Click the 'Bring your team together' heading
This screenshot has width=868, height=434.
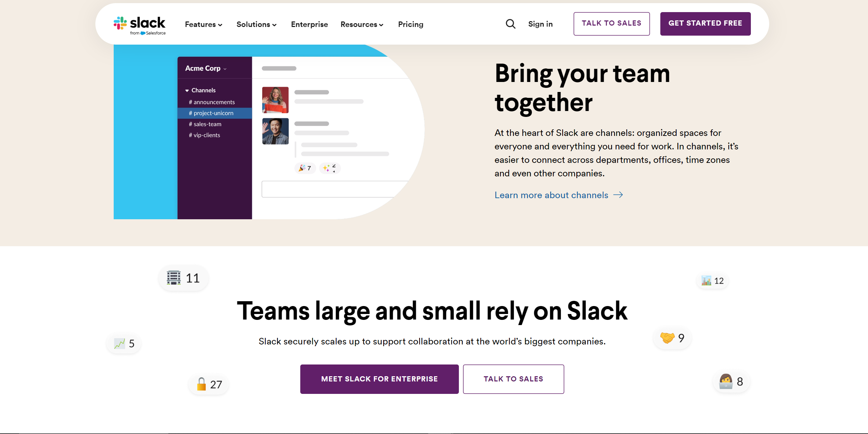pyautogui.click(x=582, y=88)
